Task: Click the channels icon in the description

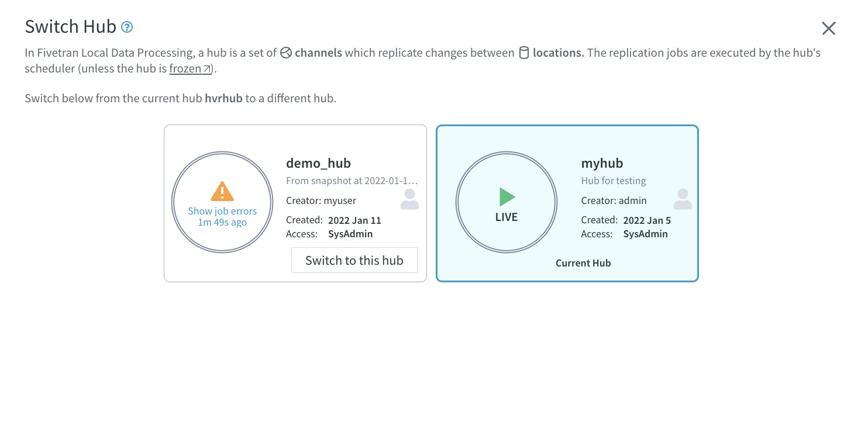Action: pos(286,53)
